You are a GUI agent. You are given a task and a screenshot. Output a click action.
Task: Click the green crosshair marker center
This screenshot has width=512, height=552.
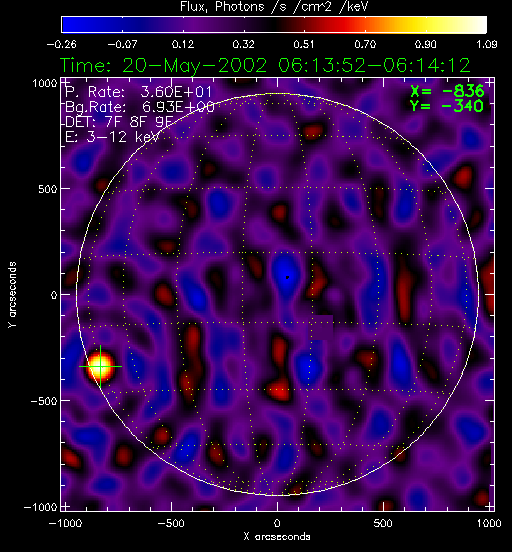[x=101, y=366]
